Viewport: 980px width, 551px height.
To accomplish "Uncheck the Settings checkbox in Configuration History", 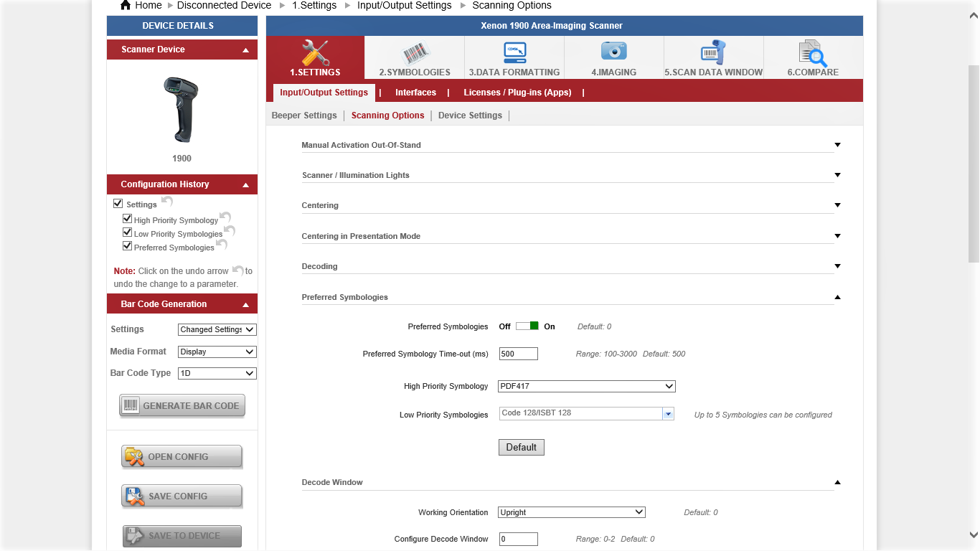I will pos(118,204).
